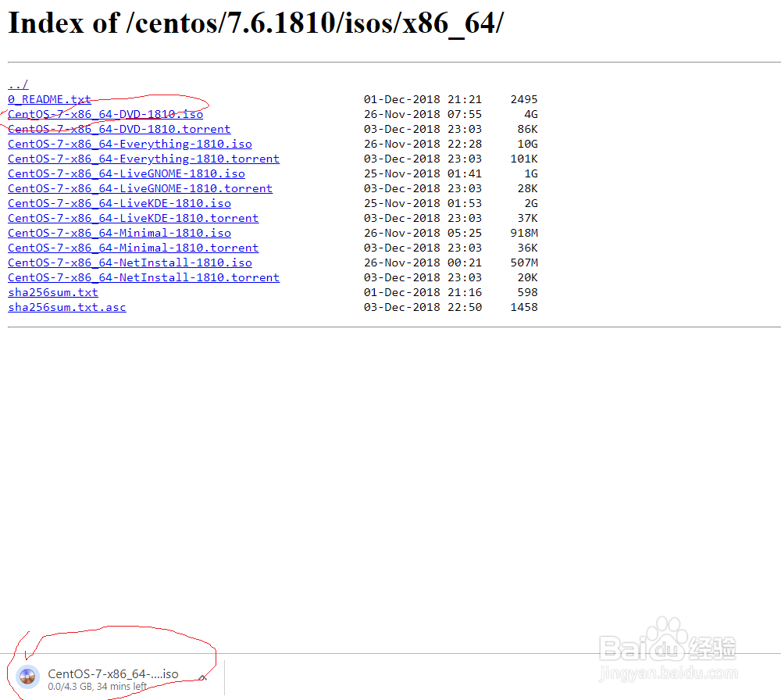Screen dimensions: 781x700
Task: Click the 4G size of the DVD iso
Action: [x=531, y=114]
